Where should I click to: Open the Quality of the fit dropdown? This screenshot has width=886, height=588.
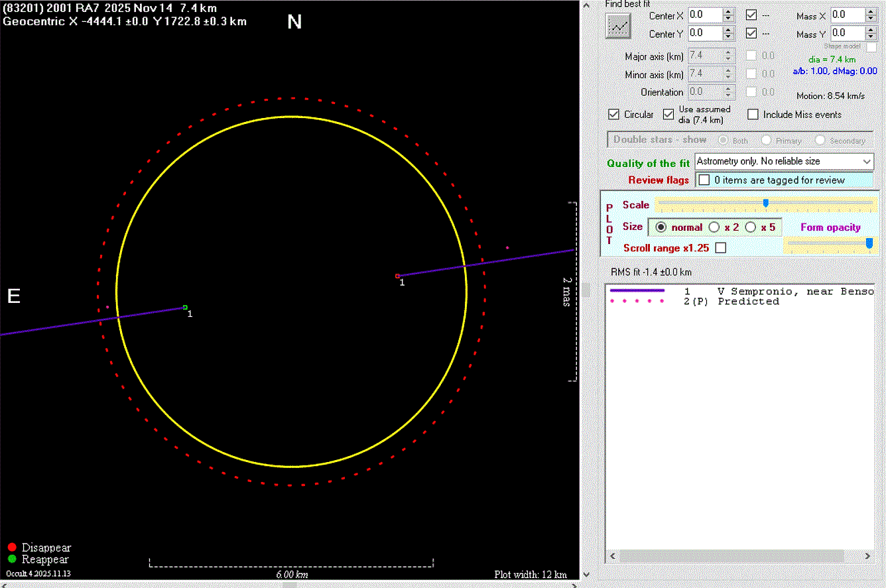[867, 161]
